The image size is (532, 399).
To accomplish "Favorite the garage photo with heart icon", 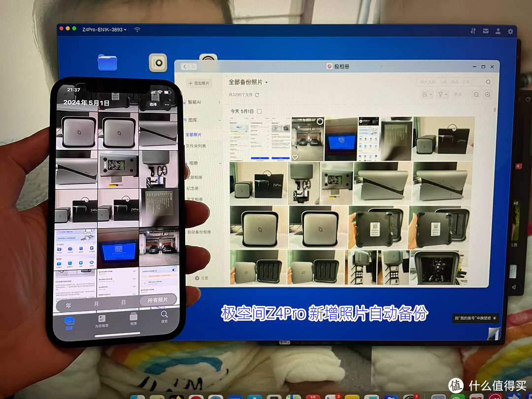I will point(295,157).
